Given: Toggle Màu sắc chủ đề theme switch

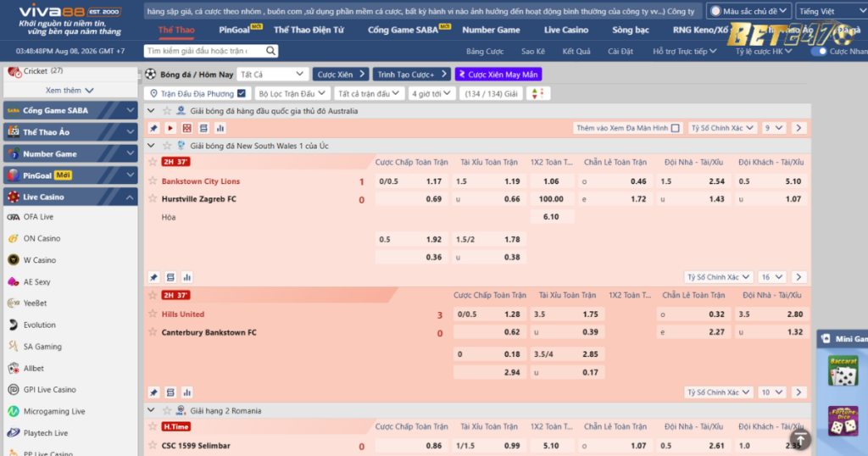Looking at the screenshot, I should 715,11.
